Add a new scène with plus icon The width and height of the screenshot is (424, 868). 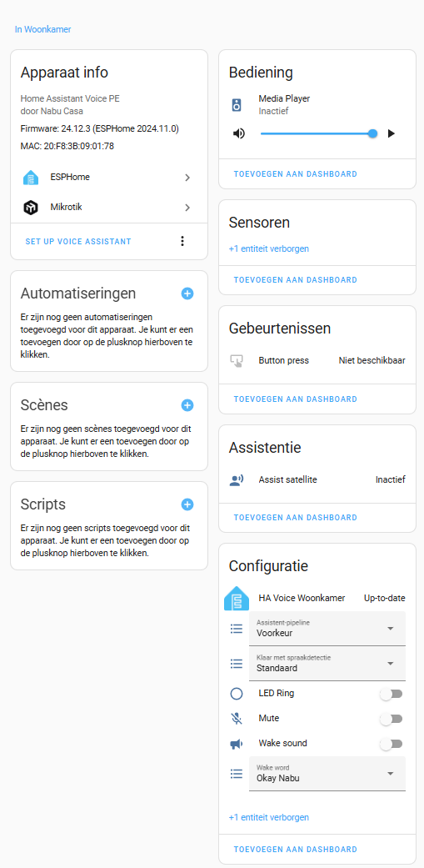[187, 405]
